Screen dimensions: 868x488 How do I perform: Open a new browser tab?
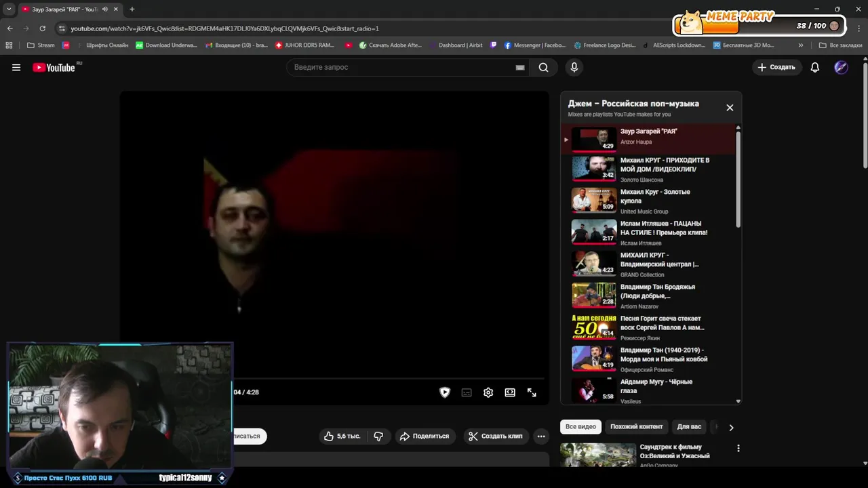pyautogui.click(x=132, y=9)
